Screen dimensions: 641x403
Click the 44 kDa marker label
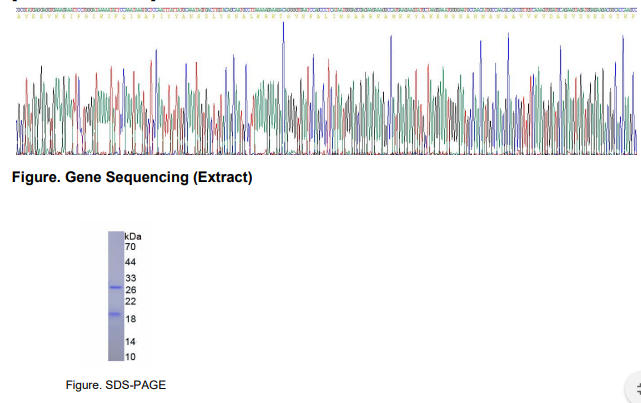point(130,262)
